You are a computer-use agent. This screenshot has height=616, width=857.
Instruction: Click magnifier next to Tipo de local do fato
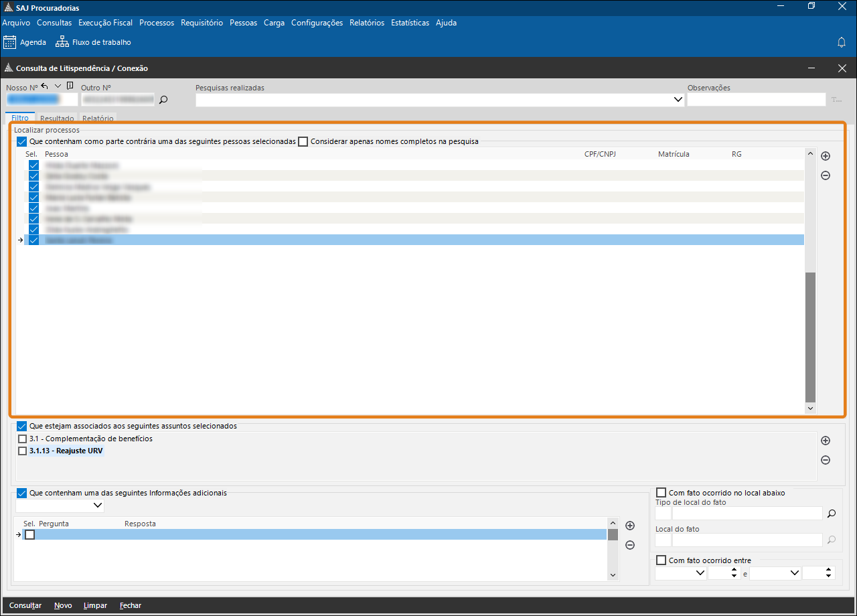pos(832,514)
